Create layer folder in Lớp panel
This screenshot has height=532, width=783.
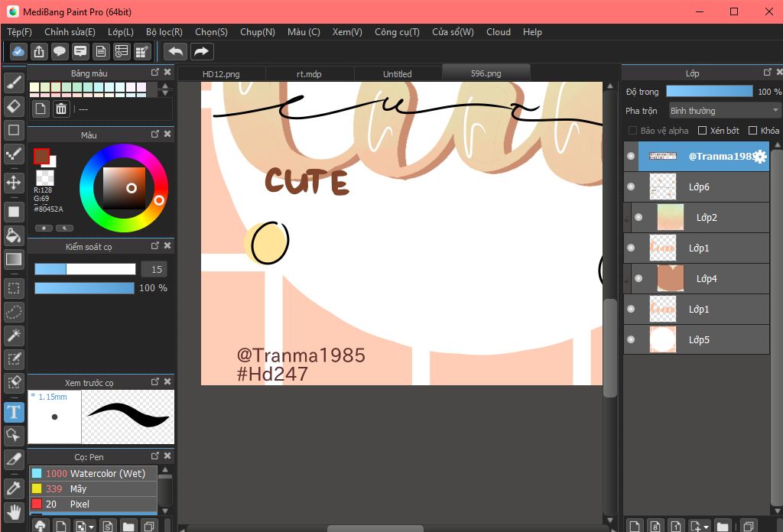tap(722, 526)
